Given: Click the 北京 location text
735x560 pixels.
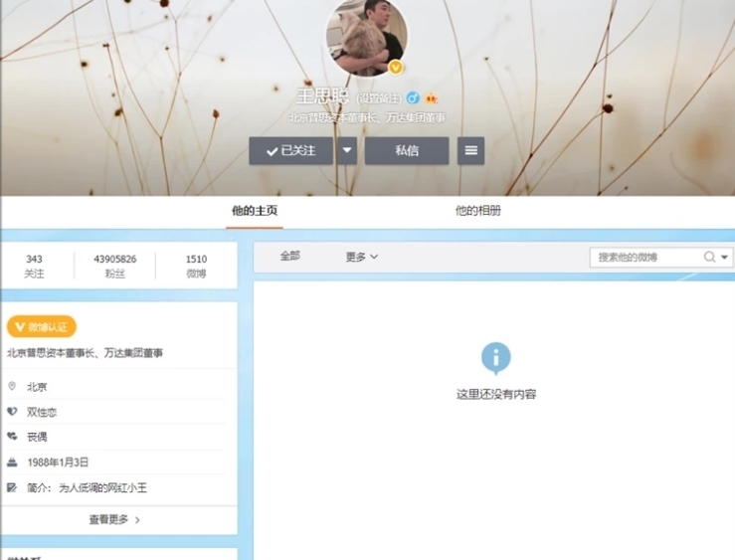Looking at the screenshot, I should (37, 387).
